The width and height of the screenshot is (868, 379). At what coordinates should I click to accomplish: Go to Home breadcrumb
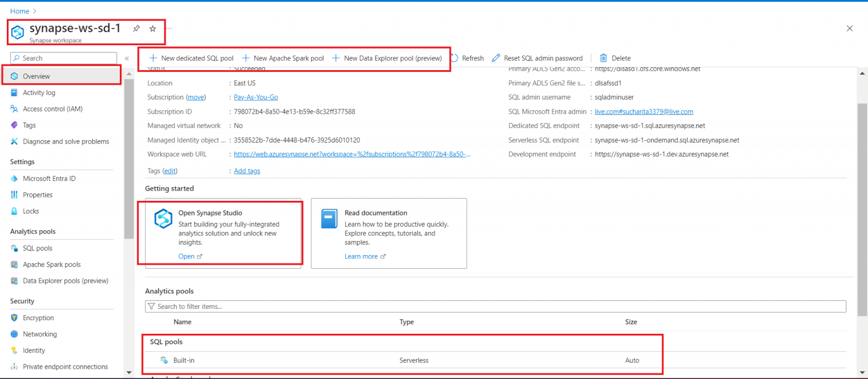coord(20,11)
